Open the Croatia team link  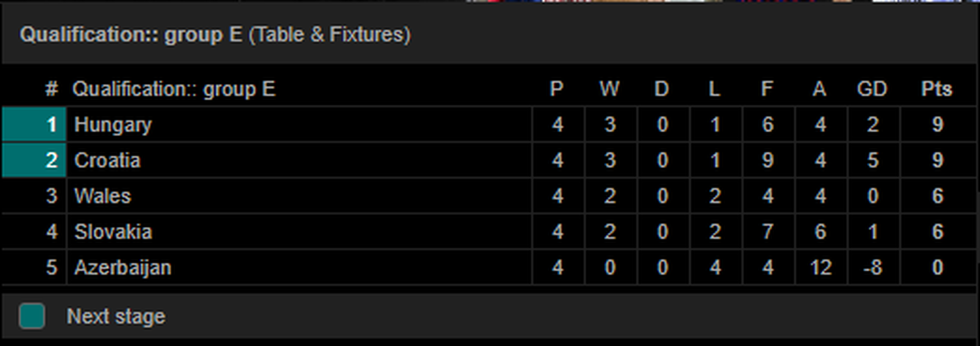tap(107, 160)
